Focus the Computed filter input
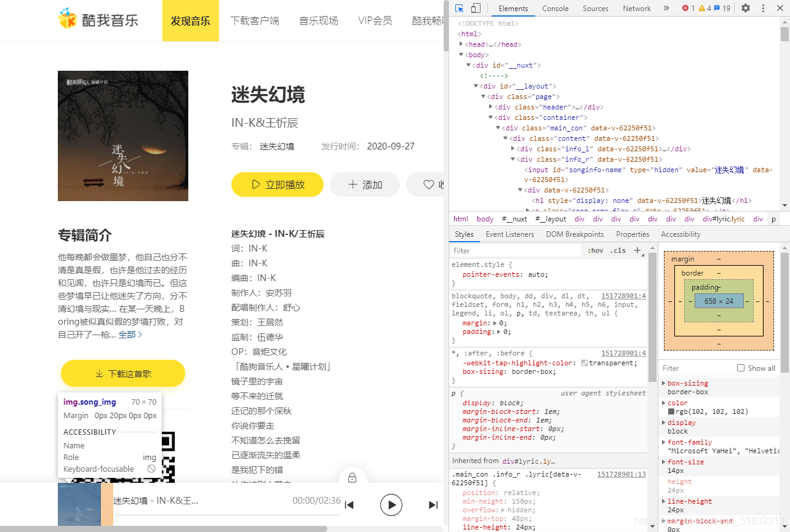790x532 pixels. point(696,368)
